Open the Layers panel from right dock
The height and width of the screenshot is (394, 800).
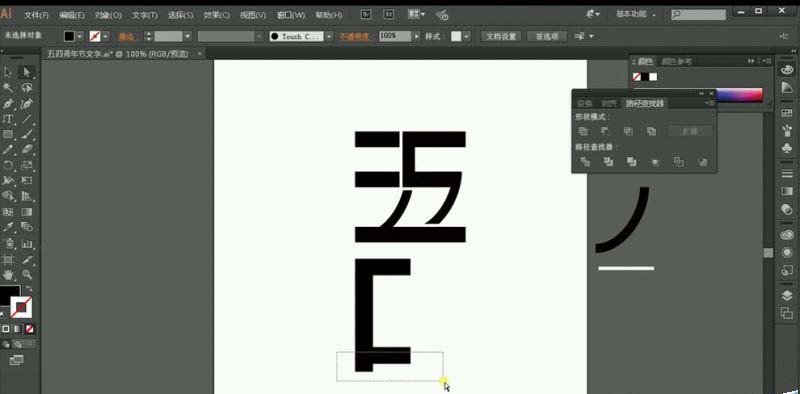point(787,295)
